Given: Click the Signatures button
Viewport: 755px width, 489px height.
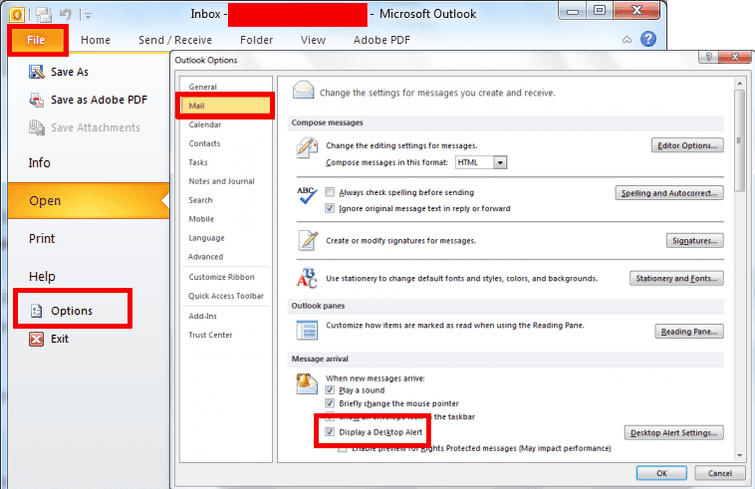Looking at the screenshot, I should (x=695, y=241).
